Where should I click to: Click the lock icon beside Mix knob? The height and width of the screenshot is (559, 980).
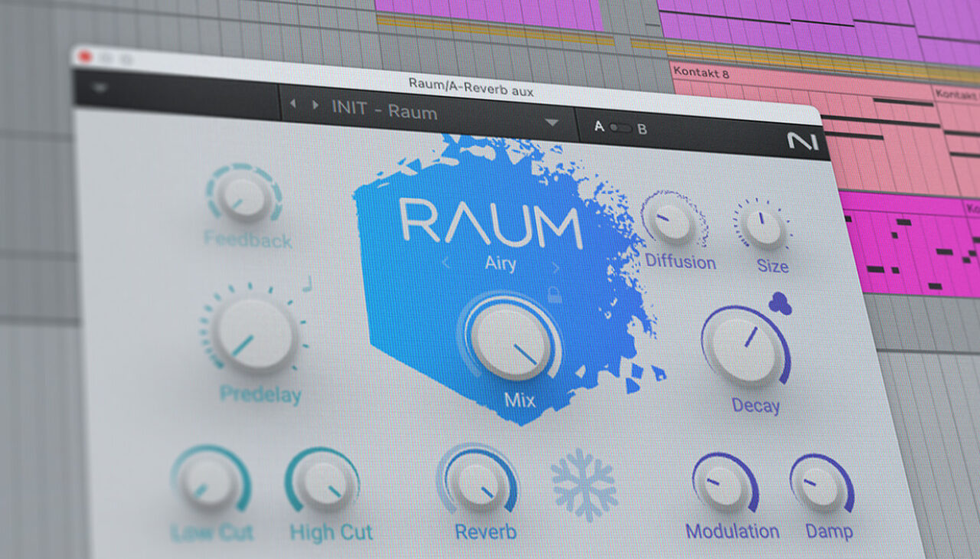coord(554,296)
